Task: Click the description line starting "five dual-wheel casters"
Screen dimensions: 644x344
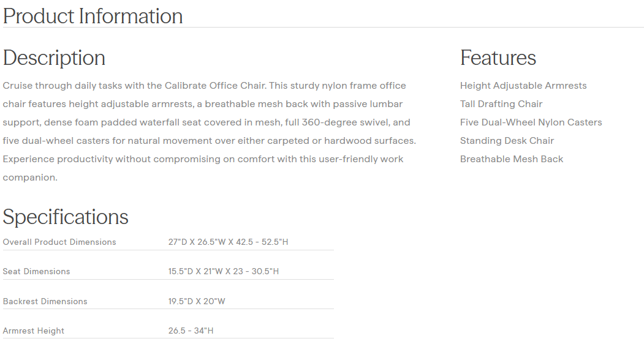Action: click(x=209, y=141)
